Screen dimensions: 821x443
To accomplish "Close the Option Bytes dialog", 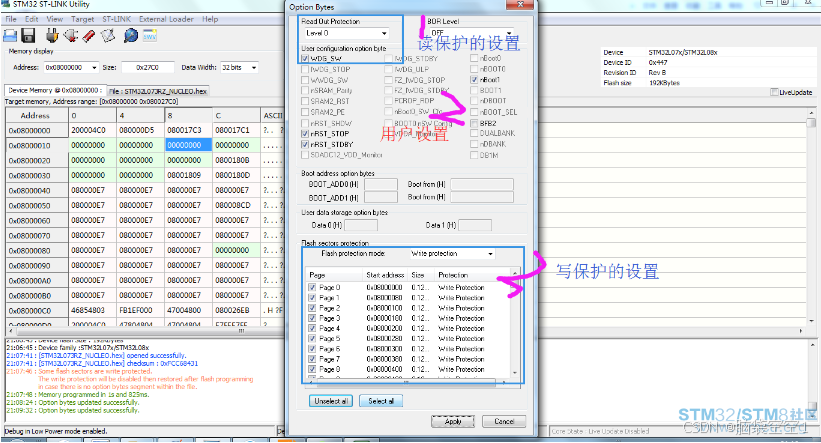I will 520,5.
